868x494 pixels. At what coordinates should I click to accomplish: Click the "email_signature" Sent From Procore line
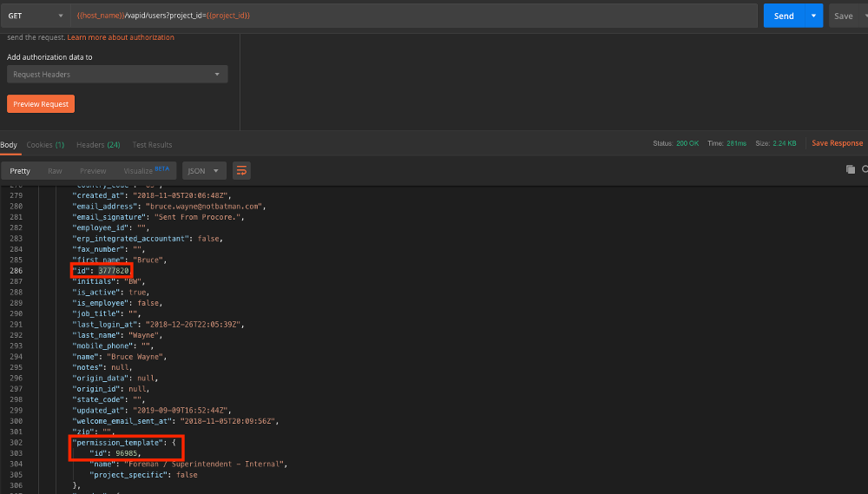(158, 217)
